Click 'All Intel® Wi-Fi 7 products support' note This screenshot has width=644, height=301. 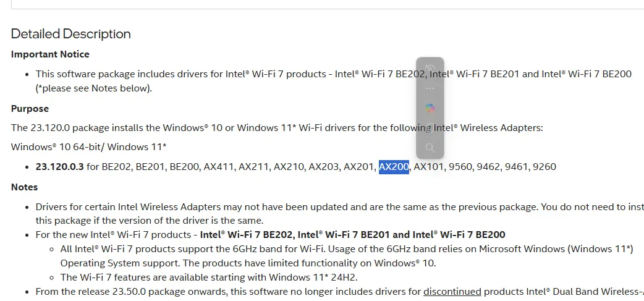(x=347, y=249)
